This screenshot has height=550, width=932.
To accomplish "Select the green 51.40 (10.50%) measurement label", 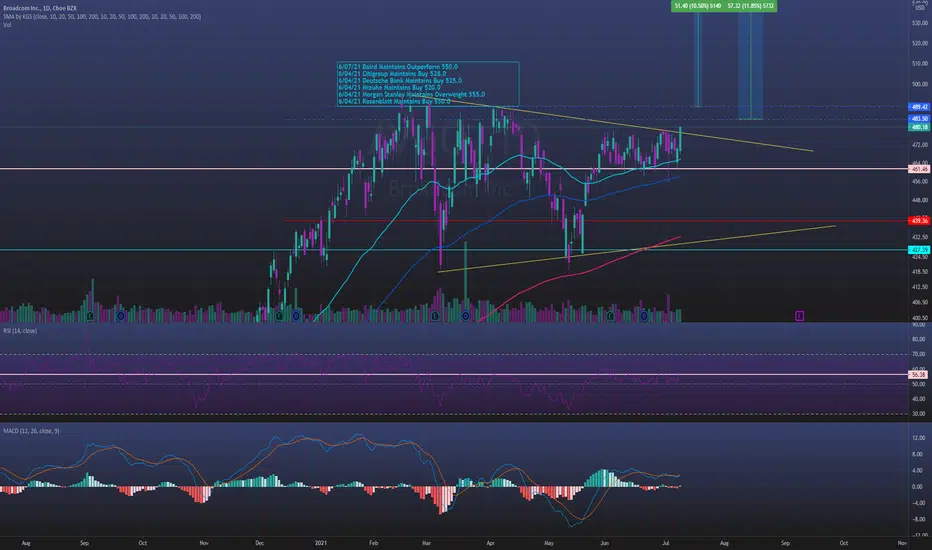I will pyautogui.click(x=697, y=6).
